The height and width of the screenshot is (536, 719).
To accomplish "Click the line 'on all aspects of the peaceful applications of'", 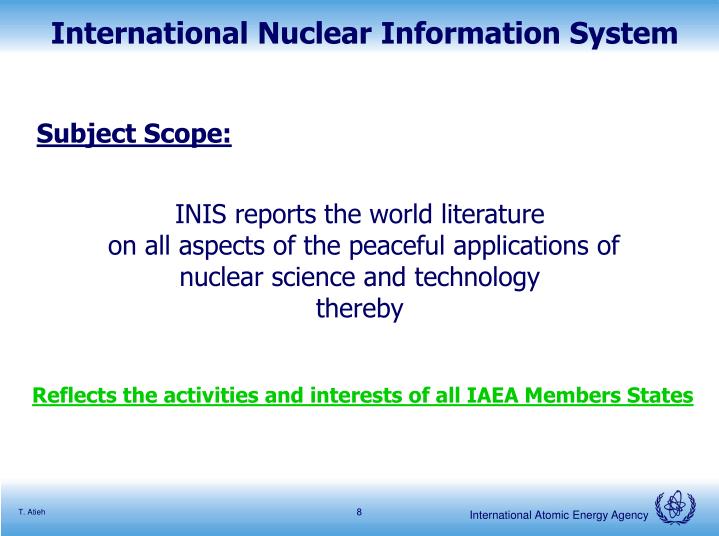I will pyautogui.click(x=364, y=246).
